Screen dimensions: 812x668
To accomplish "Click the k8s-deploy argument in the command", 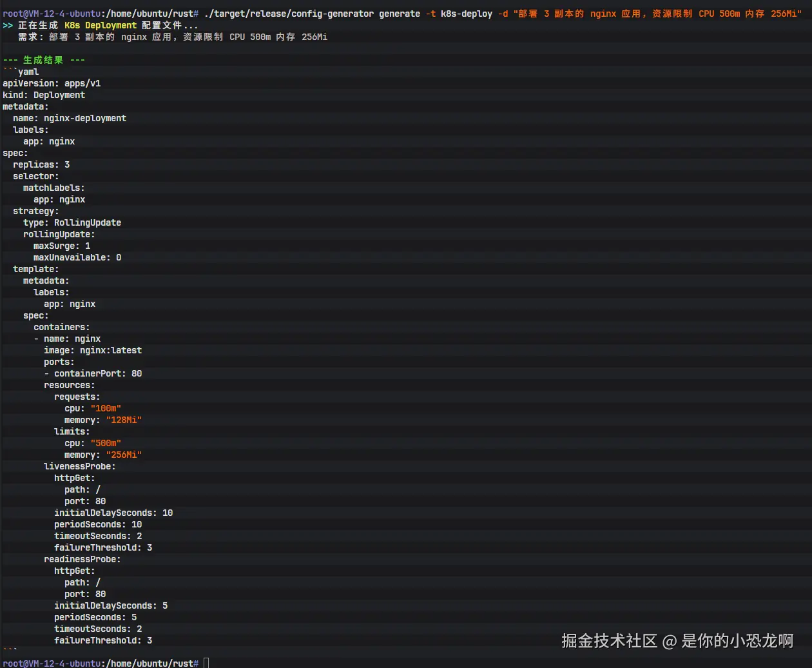I will pyautogui.click(x=467, y=14).
